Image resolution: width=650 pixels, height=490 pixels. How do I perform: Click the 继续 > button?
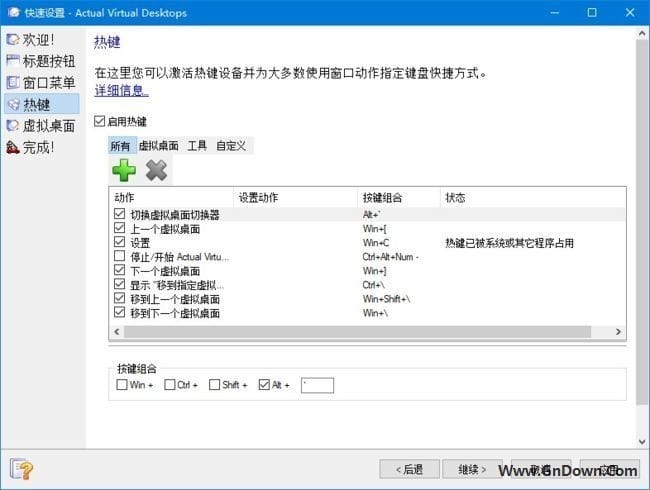click(472, 469)
